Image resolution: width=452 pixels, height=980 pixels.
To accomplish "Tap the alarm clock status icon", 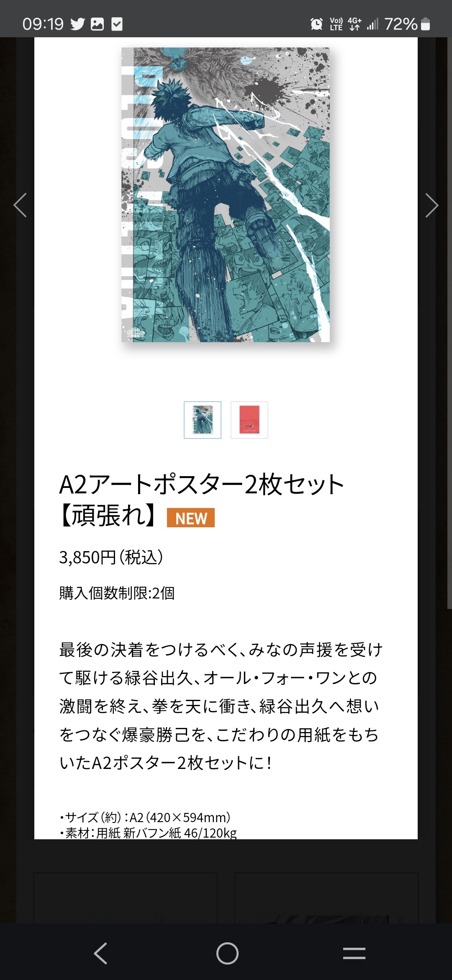I will [317, 24].
